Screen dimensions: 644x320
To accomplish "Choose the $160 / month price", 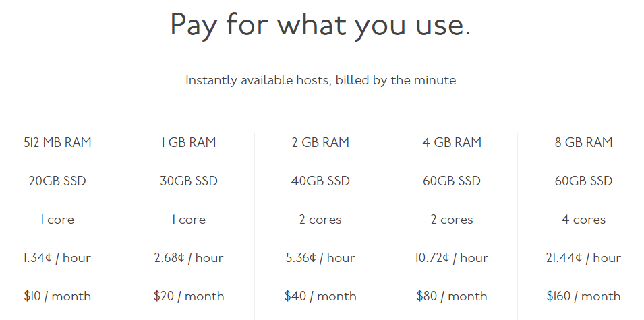I will pyautogui.click(x=583, y=296).
